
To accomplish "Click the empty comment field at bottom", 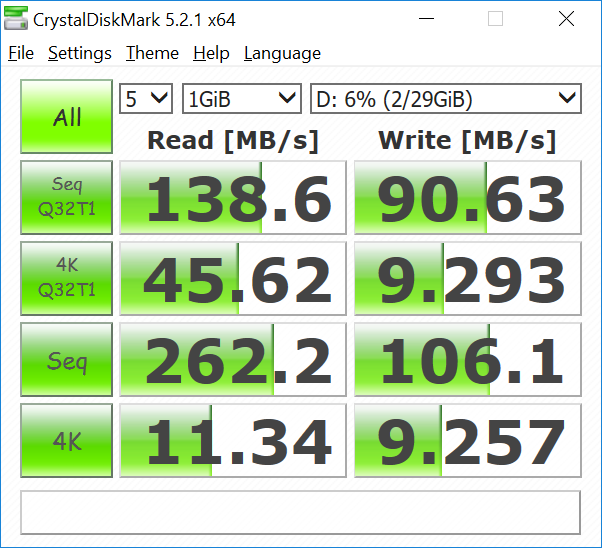I will pos(300,512).
